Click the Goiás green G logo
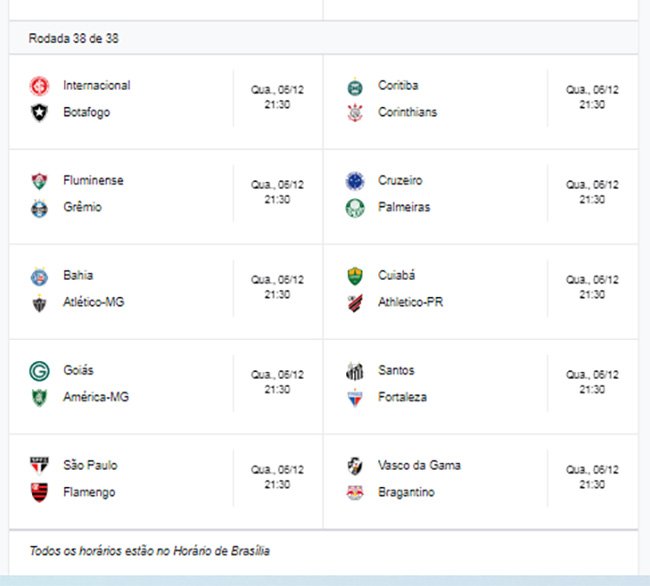650x586 pixels. [x=39, y=371]
